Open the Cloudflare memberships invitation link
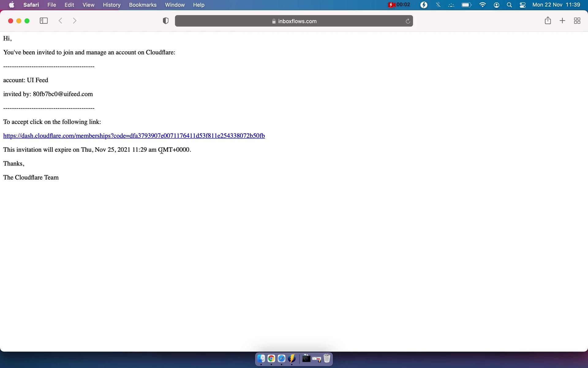Screen dimensions: 588x368 coord(134,136)
